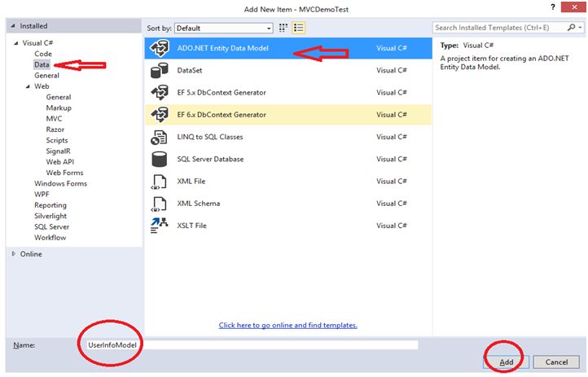Select General under Visual C#
Screen dimensions: 588x377
(x=47, y=76)
